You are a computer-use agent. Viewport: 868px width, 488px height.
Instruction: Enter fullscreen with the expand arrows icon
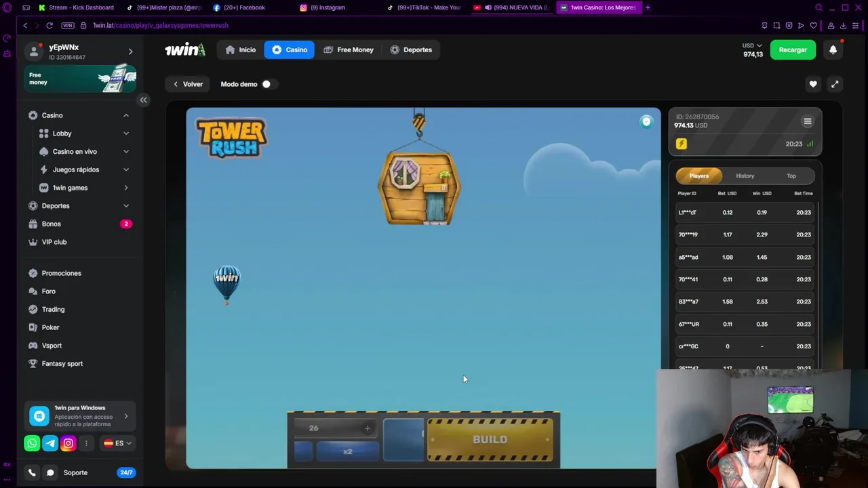pyautogui.click(x=835, y=84)
